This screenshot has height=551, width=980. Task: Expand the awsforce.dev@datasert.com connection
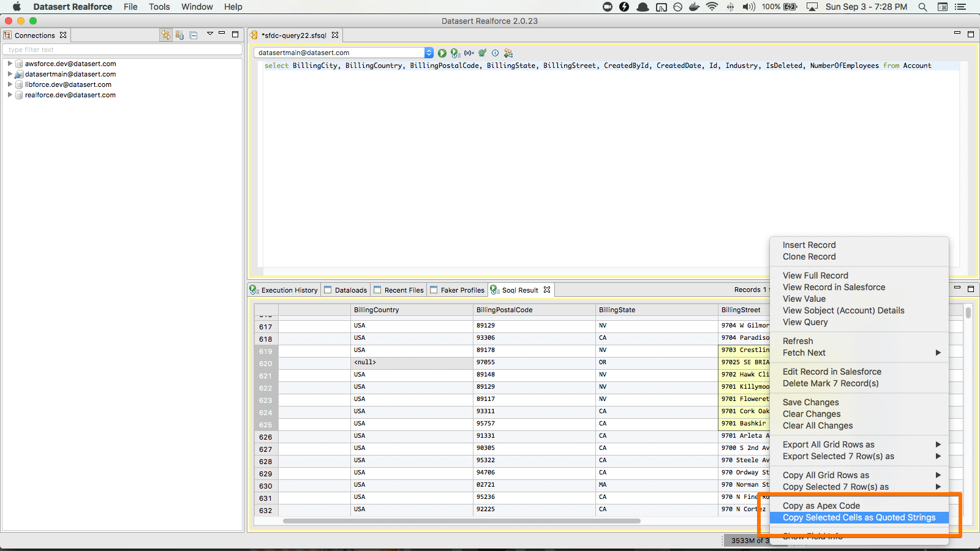pyautogui.click(x=10, y=64)
